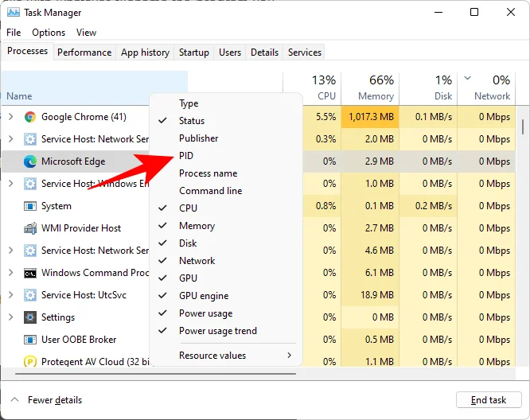The width and height of the screenshot is (530, 420).
Task: Click the Service Host: UtcSvc gear icon
Action: [x=30, y=295]
